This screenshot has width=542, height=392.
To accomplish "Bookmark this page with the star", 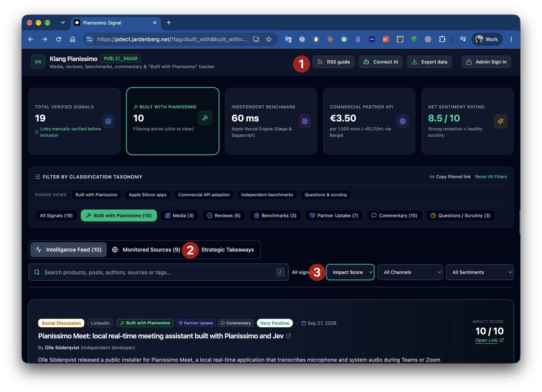I will tap(268, 39).
